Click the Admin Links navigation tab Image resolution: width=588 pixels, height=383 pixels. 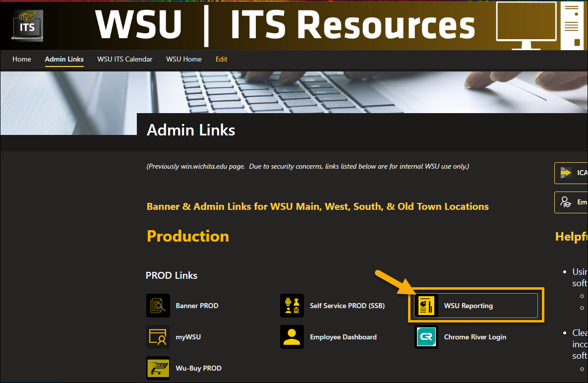click(x=64, y=59)
